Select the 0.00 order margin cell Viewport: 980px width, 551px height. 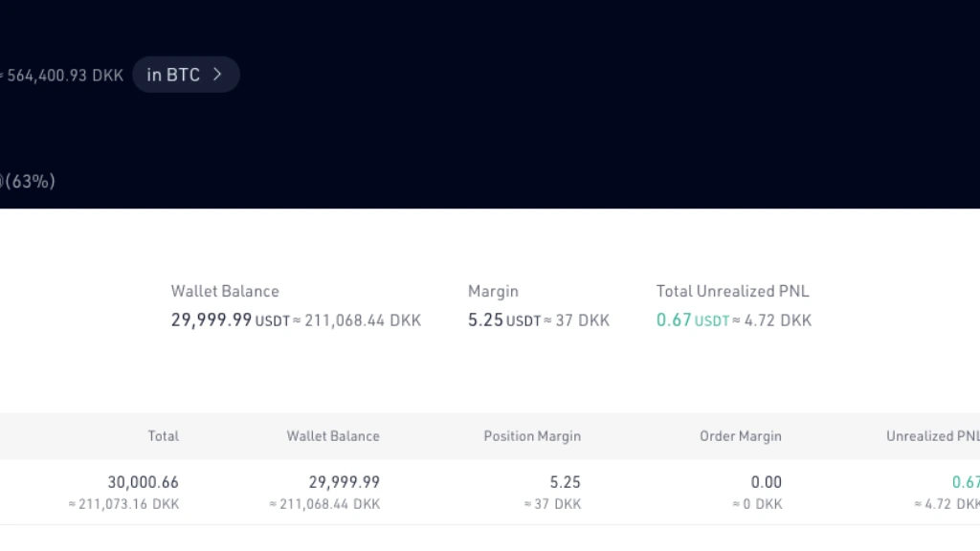(767, 482)
